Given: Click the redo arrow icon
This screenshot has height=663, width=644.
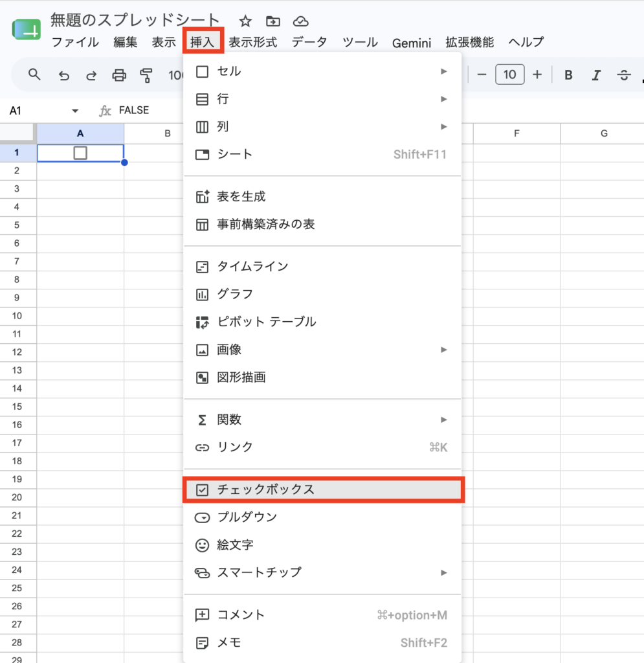Looking at the screenshot, I should pyautogui.click(x=91, y=75).
